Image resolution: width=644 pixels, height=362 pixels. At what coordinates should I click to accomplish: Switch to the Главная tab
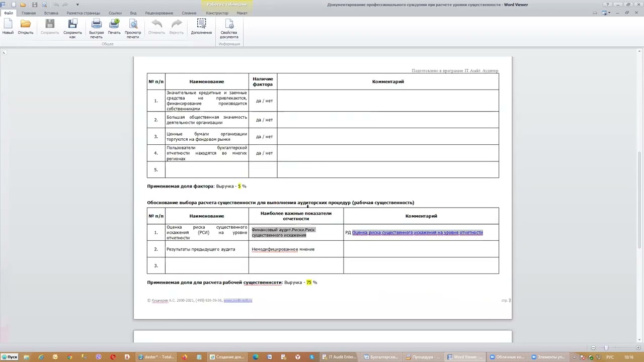pyautogui.click(x=29, y=13)
